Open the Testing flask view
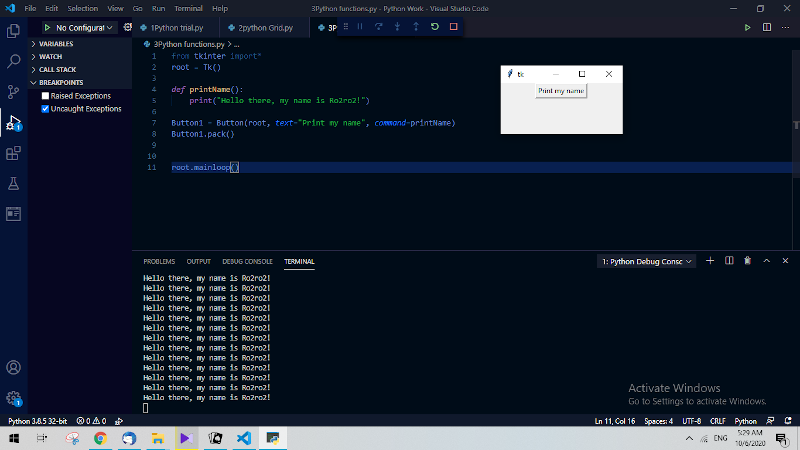 pos(13,184)
